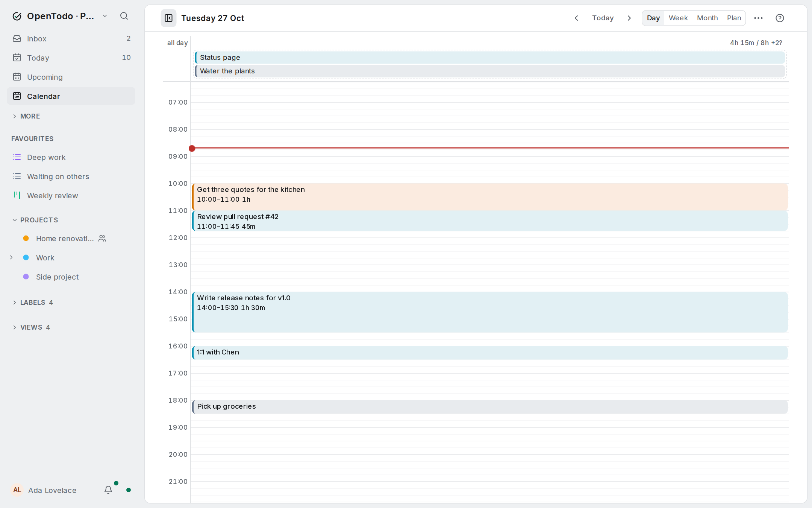Open the help question-mark icon
The image size is (812, 508).
[x=780, y=18]
